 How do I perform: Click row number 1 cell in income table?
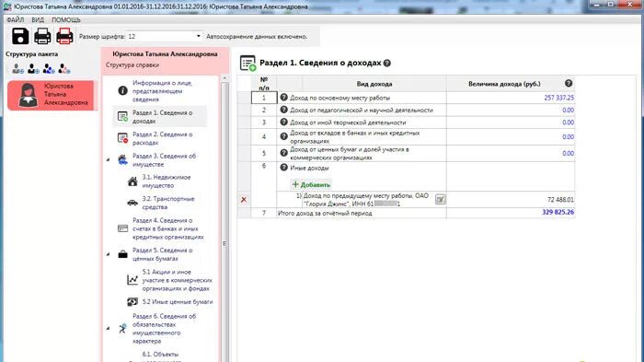click(264, 98)
